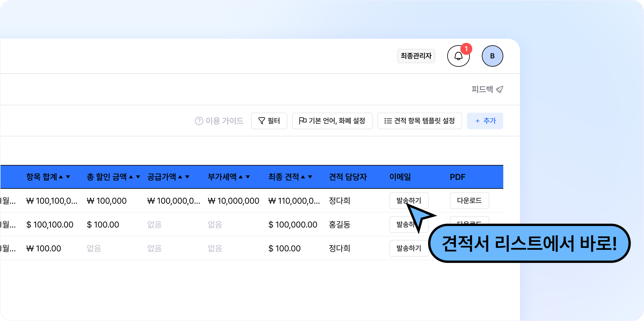
Task: Click the 최종관리자 role badge
Action: coord(416,56)
